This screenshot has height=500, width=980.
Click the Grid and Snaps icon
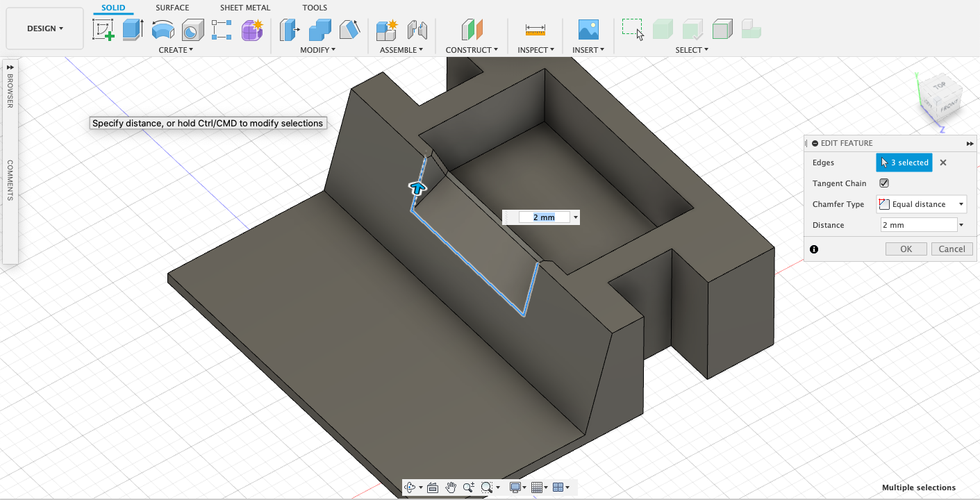click(x=536, y=487)
